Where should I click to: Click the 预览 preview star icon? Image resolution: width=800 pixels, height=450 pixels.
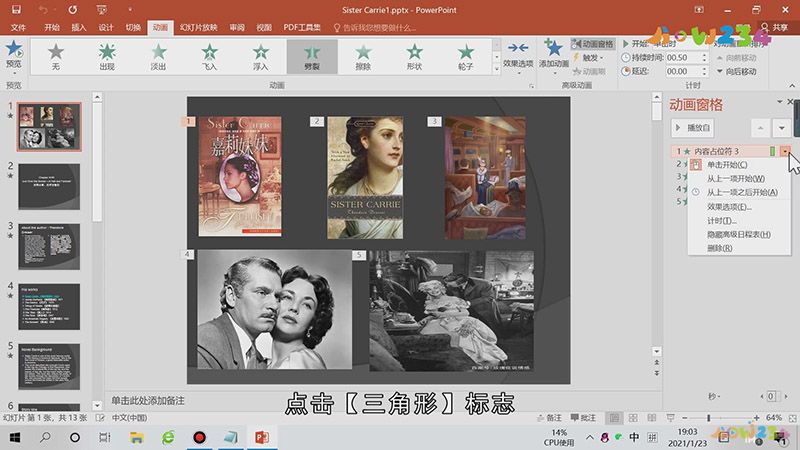click(14, 49)
